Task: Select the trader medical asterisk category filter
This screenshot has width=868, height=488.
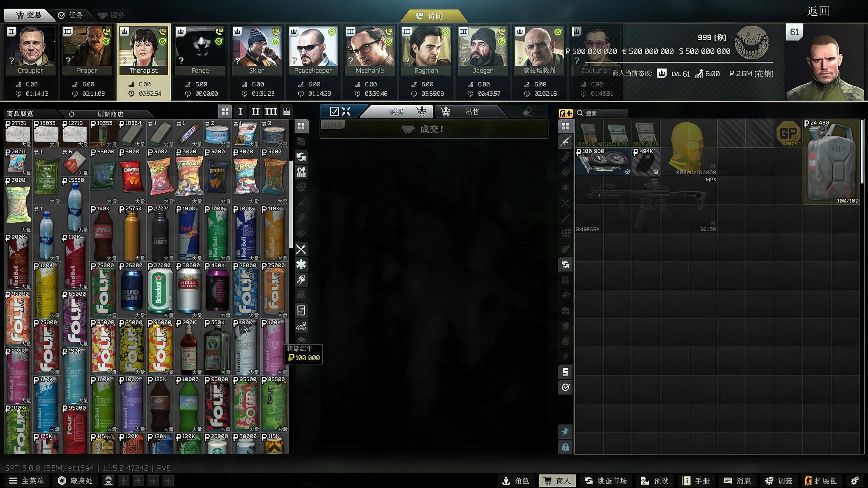Action: pos(301,265)
